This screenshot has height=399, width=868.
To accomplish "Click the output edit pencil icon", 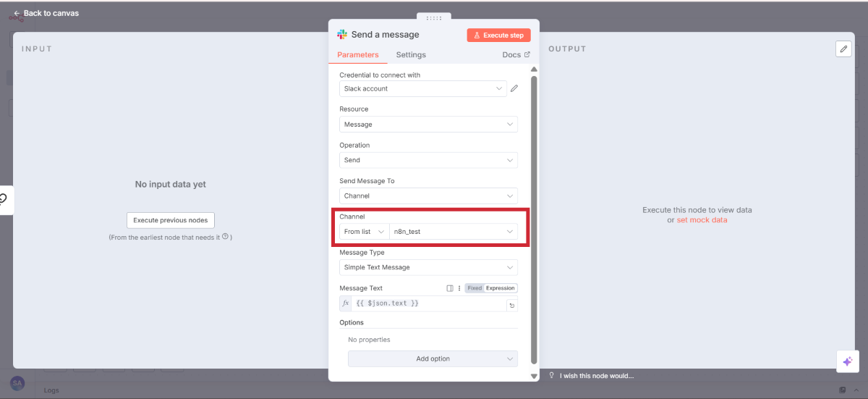I will click(x=843, y=49).
